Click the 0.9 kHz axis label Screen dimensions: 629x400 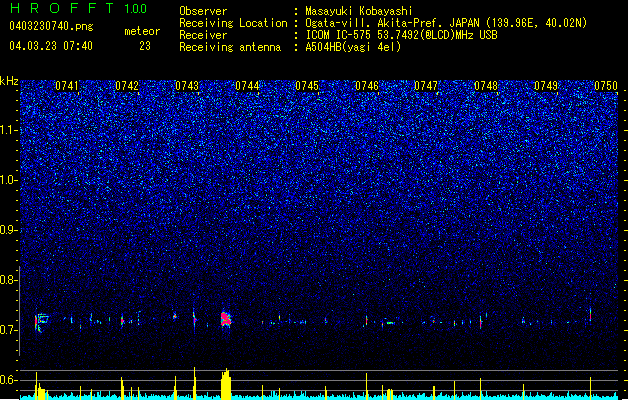(x=8, y=230)
